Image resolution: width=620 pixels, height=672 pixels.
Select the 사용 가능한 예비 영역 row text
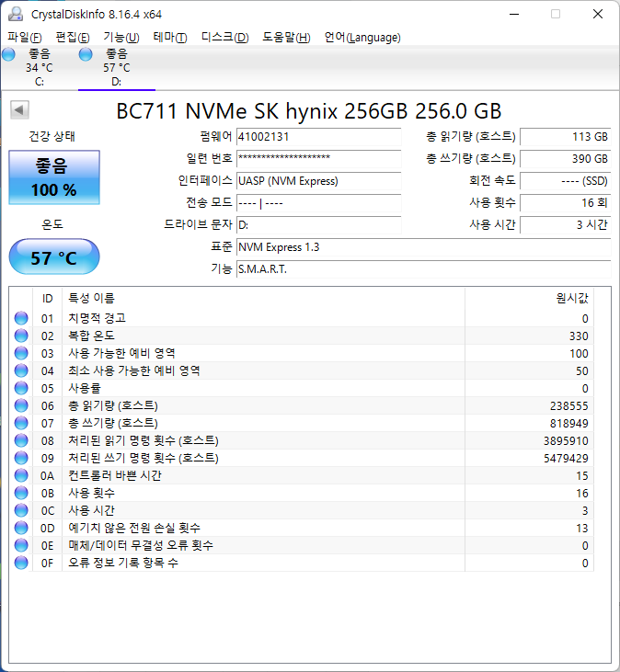click(121, 353)
